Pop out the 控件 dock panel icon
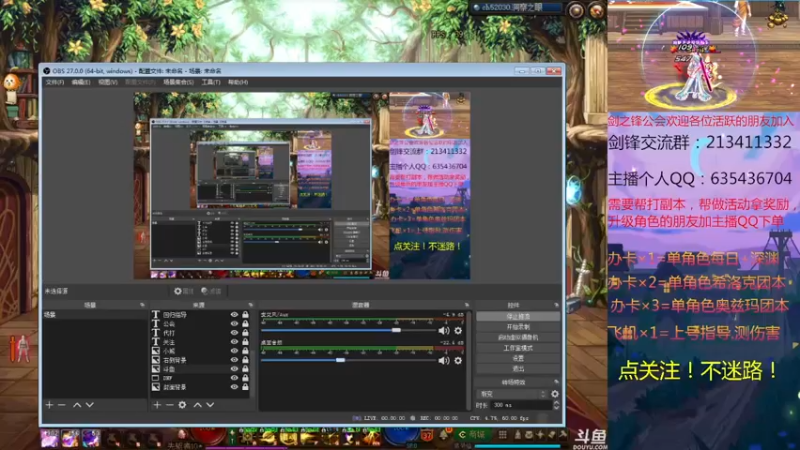The image size is (800, 450). [x=556, y=305]
